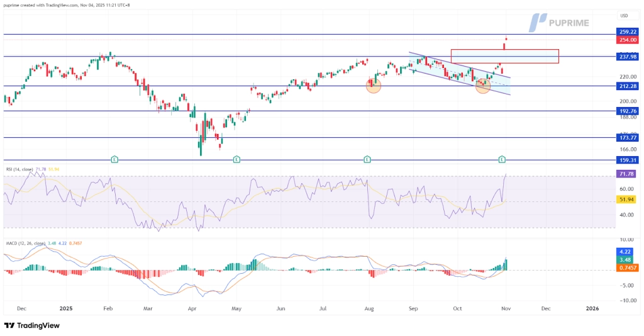Select the 212.28 price level label
This screenshot has height=336, width=644.
pyautogui.click(x=628, y=86)
